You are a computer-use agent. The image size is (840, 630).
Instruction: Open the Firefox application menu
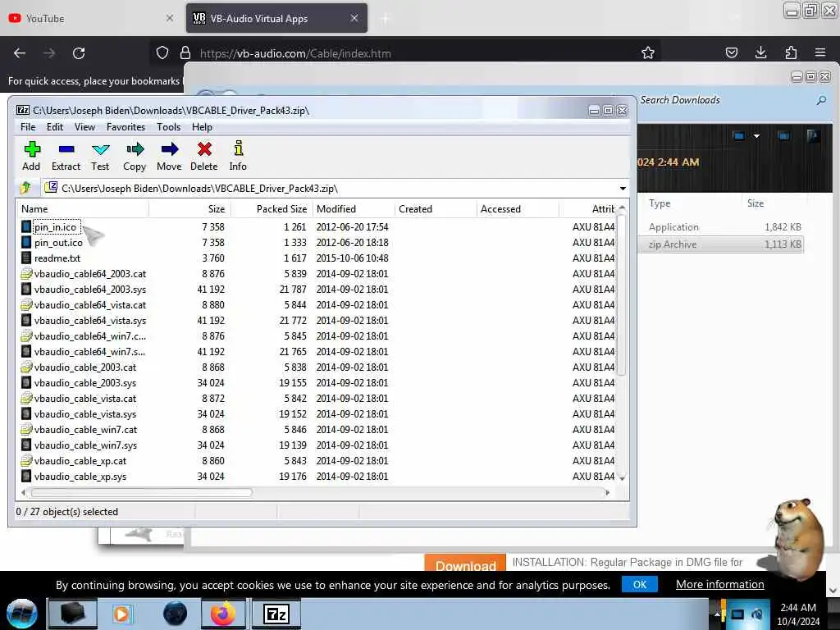(820, 52)
